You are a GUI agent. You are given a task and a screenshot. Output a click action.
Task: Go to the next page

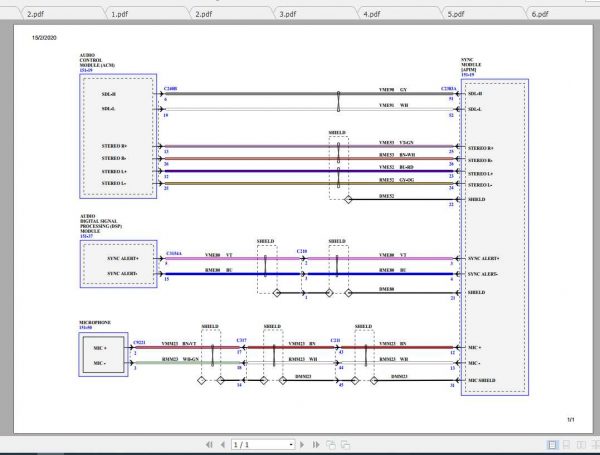pyautogui.click(x=302, y=445)
